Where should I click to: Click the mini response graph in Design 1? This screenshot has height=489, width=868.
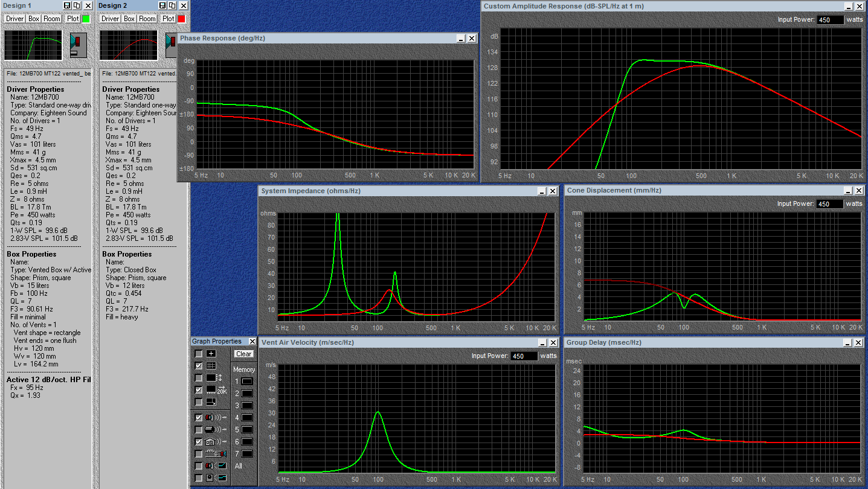coord(34,45)
